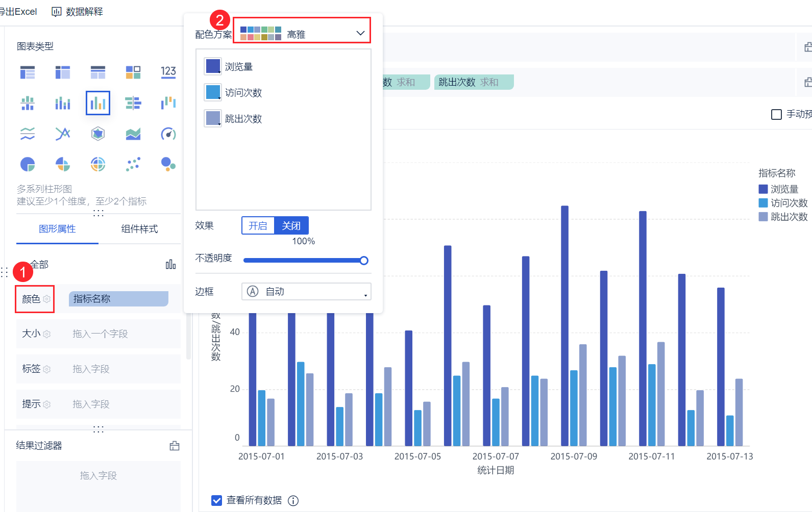Select the gauge dashboard chart icon
Viewport: 812px width, 512px height.
168,134
